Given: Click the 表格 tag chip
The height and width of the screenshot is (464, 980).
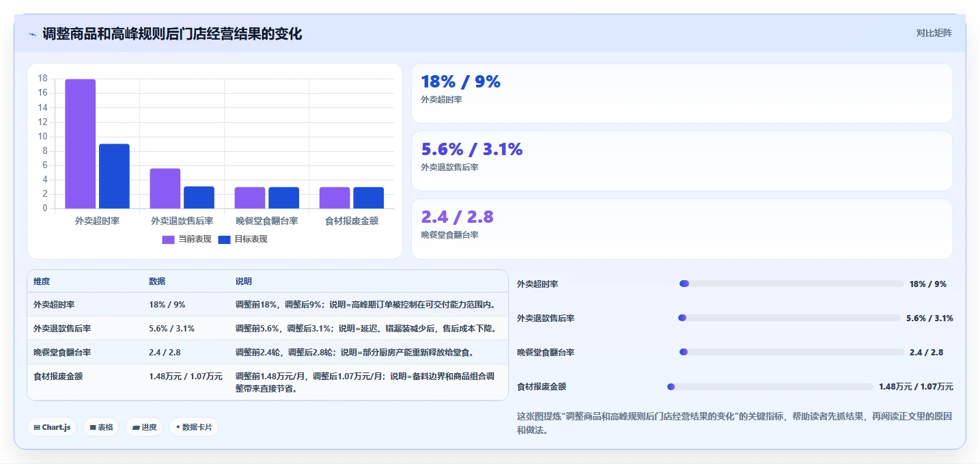Looking at the screenshot, I should tap(101, 427).
